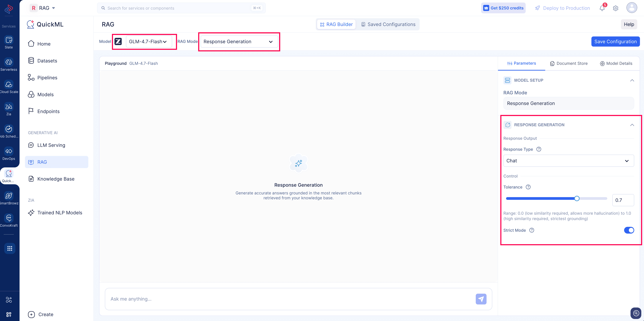Open LLM Serving in the sidebar
This screenshot has width=644, height=321.
coord(56,145)
